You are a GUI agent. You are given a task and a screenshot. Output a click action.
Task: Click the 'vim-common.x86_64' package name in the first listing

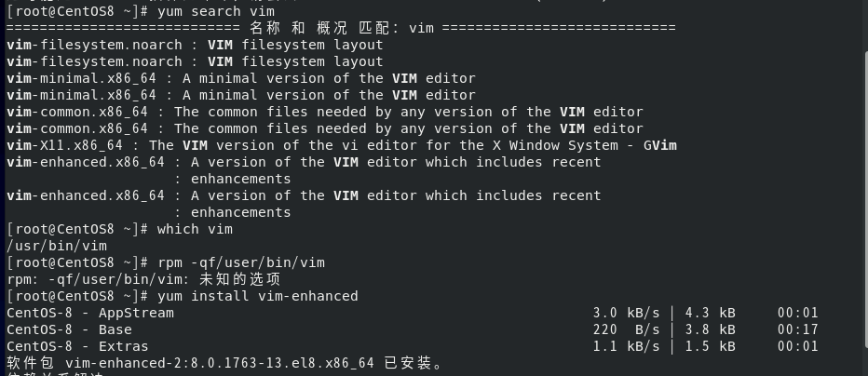tap(77, 112)
